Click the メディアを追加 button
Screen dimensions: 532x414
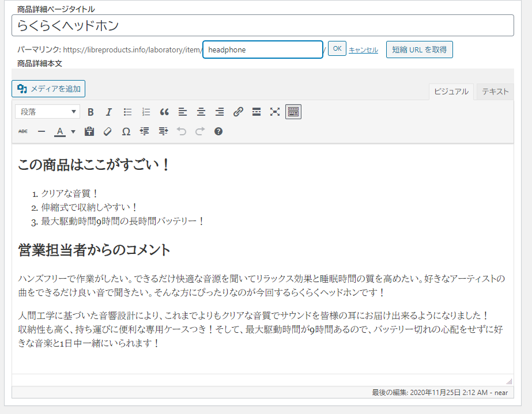48,89
